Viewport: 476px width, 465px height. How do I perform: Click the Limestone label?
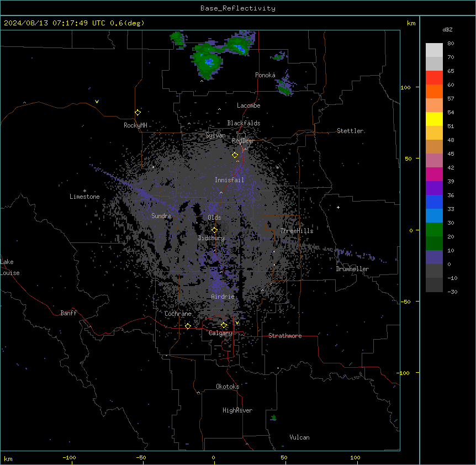pos(84,197)
